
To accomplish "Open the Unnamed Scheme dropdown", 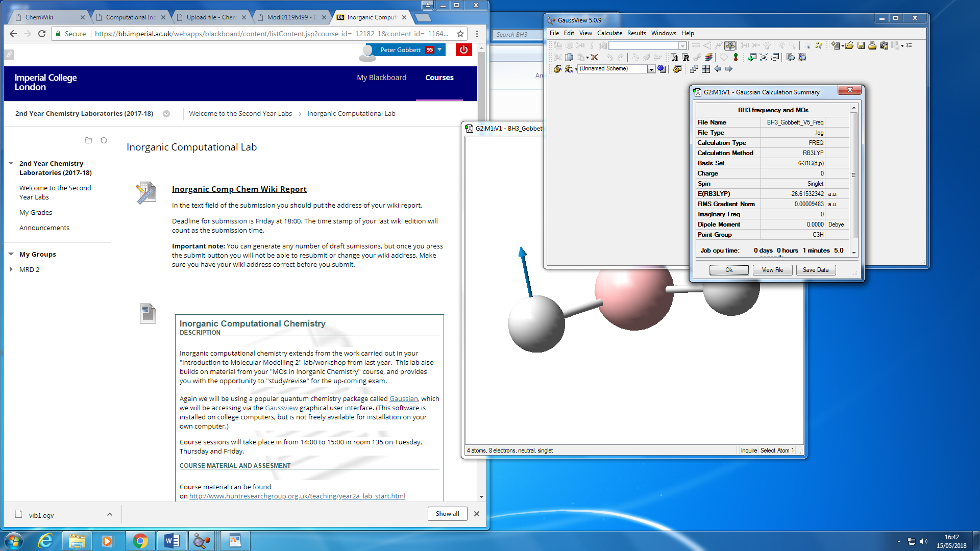I will (x=651, y=69).
